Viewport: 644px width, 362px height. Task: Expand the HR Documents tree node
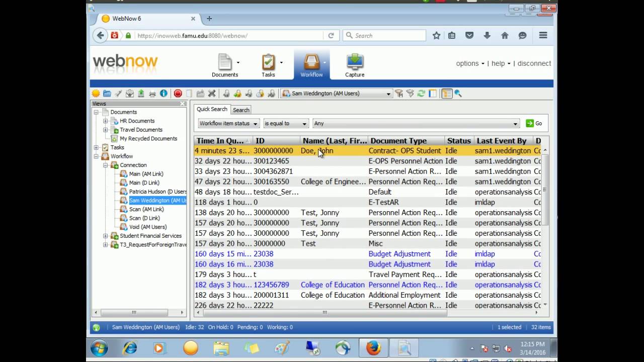(105, 121)
